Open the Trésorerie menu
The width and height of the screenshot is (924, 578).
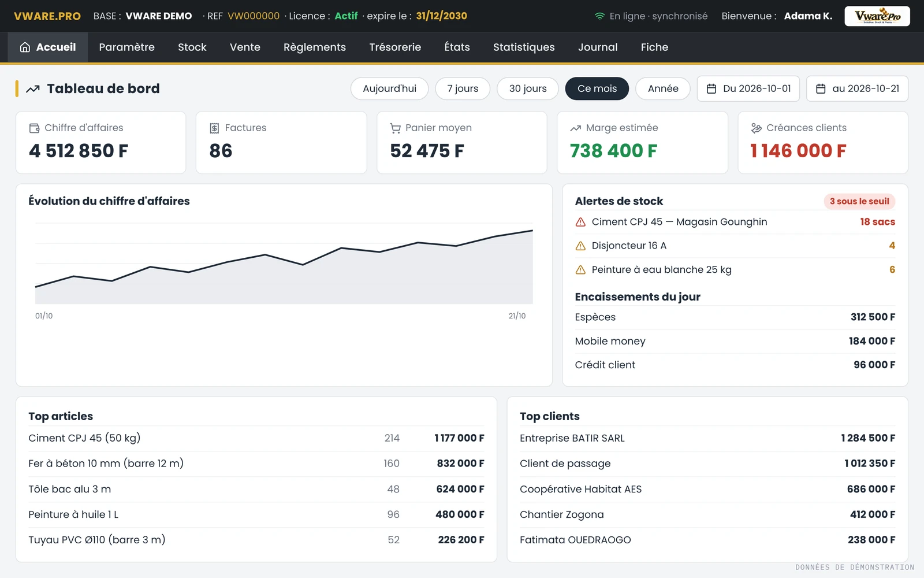[x=395, y=47]
